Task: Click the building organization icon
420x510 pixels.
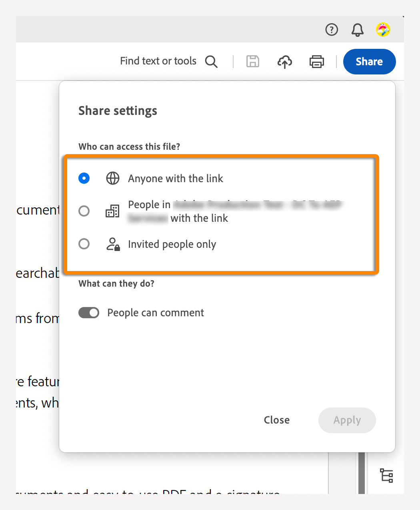Action: pos(112,211)
